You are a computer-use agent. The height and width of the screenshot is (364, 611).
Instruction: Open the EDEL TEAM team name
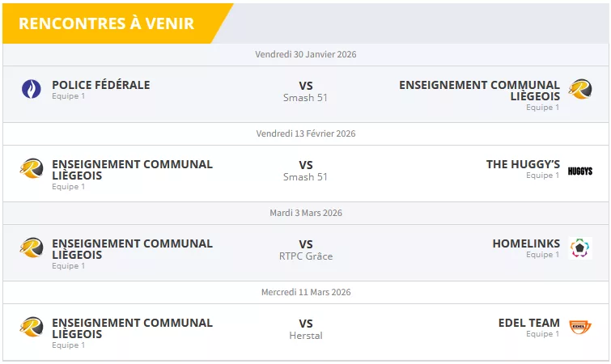[529, 323]
